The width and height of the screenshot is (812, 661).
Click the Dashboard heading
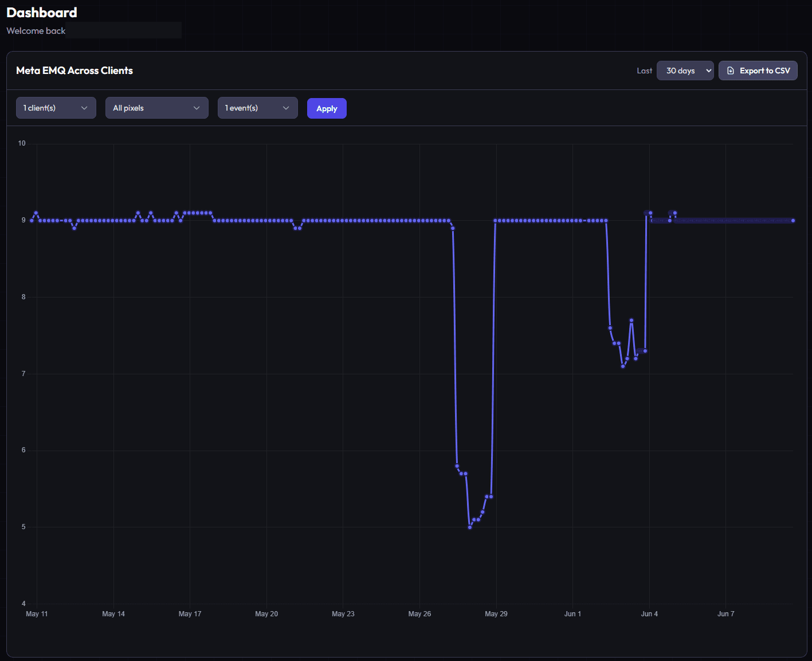tap(42, 13)
